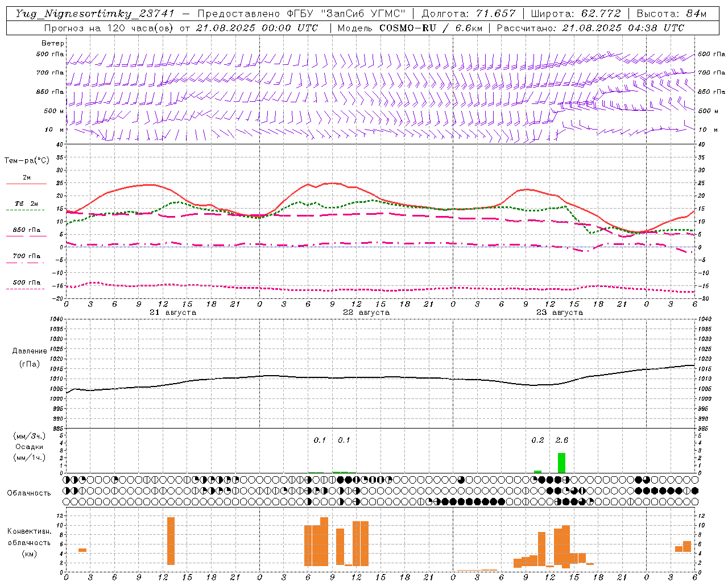Select the 700 гПа temperature legend label

(x=27, y=256)
